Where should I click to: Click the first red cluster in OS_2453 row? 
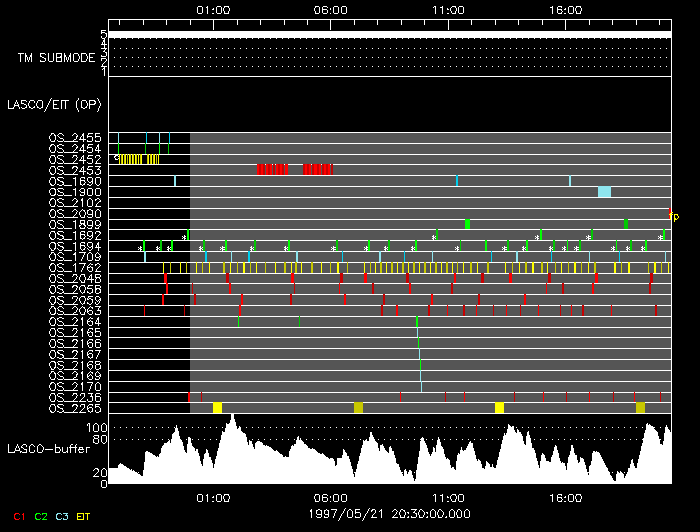[272, 170]
